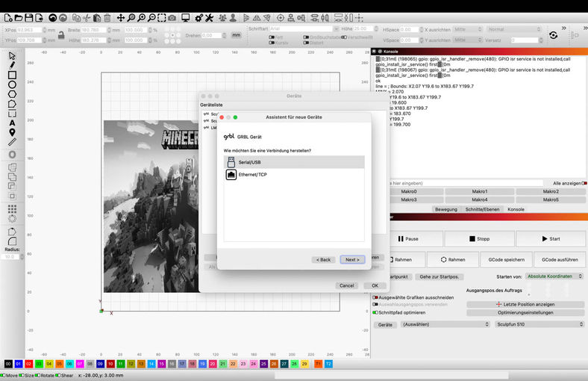Select the Draw Lines pencil tool
This screenshot has height=381, width=588.
click(12, 65)
